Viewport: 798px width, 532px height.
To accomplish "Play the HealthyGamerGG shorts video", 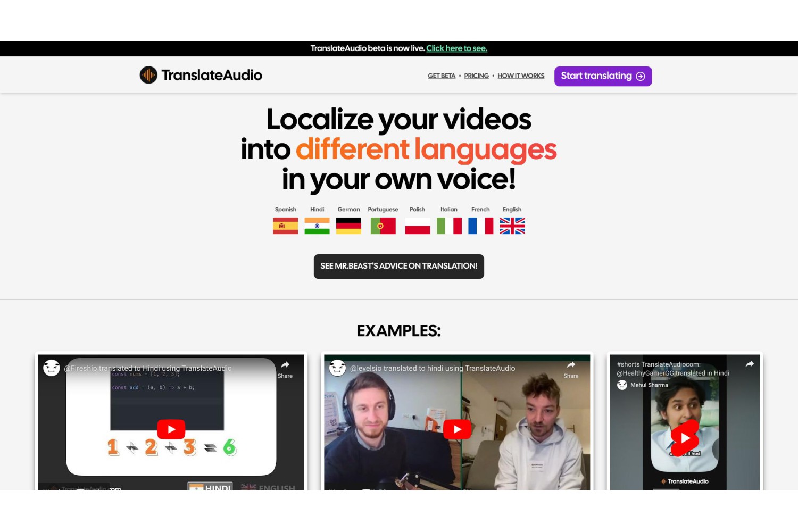I will tap(685, 438).
